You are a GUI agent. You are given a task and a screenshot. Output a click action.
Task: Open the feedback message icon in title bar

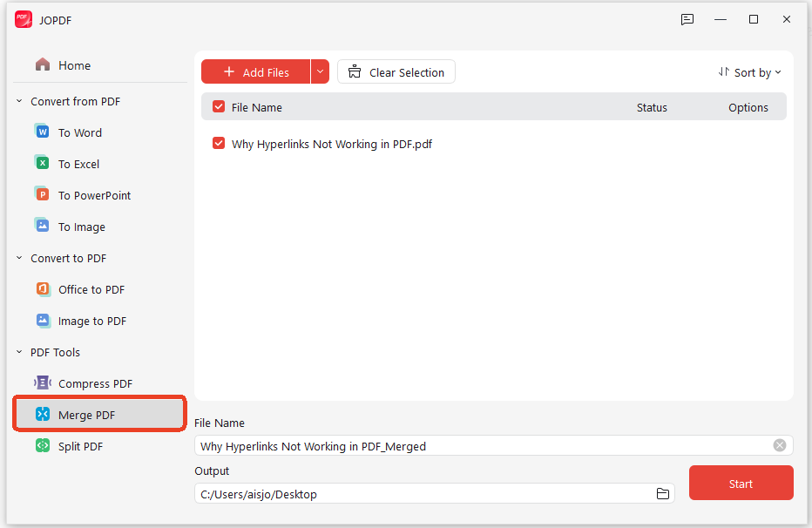[687, 20]
